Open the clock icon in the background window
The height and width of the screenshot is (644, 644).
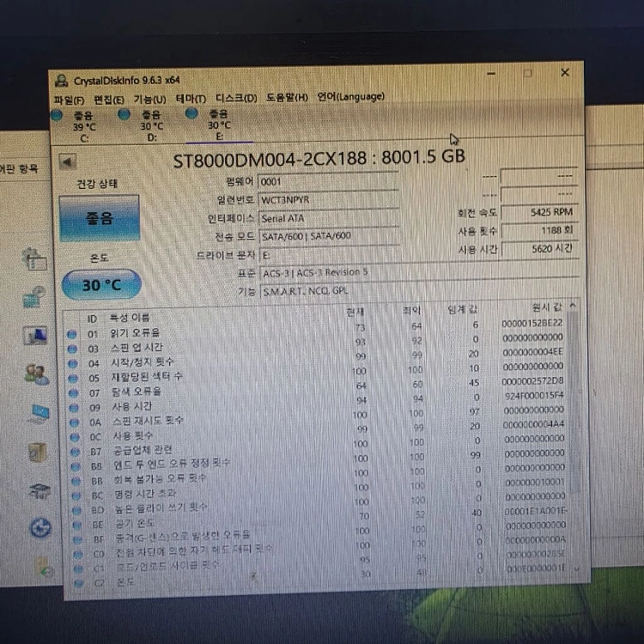point(34,297)
